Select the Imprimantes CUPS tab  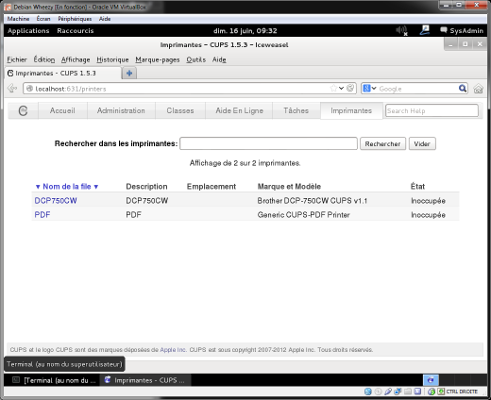[x=351, y=111]
